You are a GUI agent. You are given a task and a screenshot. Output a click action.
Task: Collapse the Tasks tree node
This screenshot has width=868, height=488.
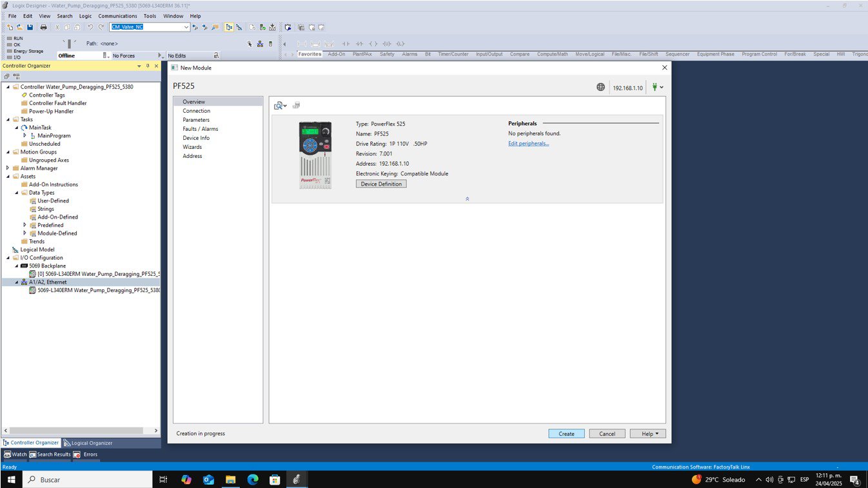8,119
